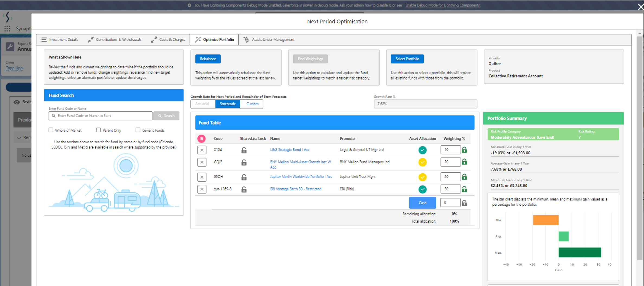Tick the Generic Funds checkbox
Screen dimensions: 644x286
tap(138, 130)
